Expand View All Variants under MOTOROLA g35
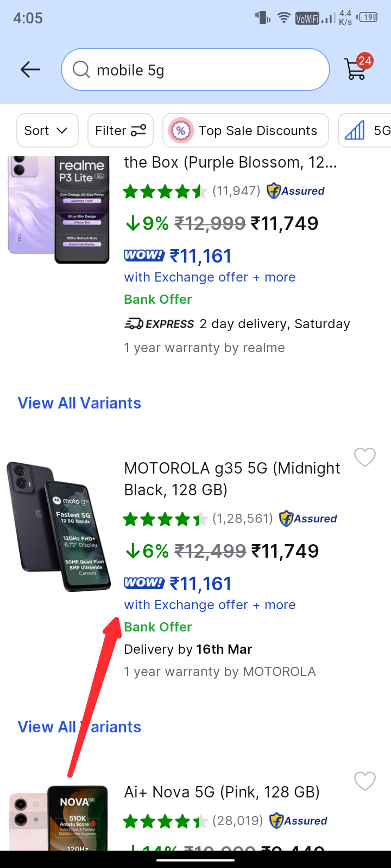 point(79,727)
